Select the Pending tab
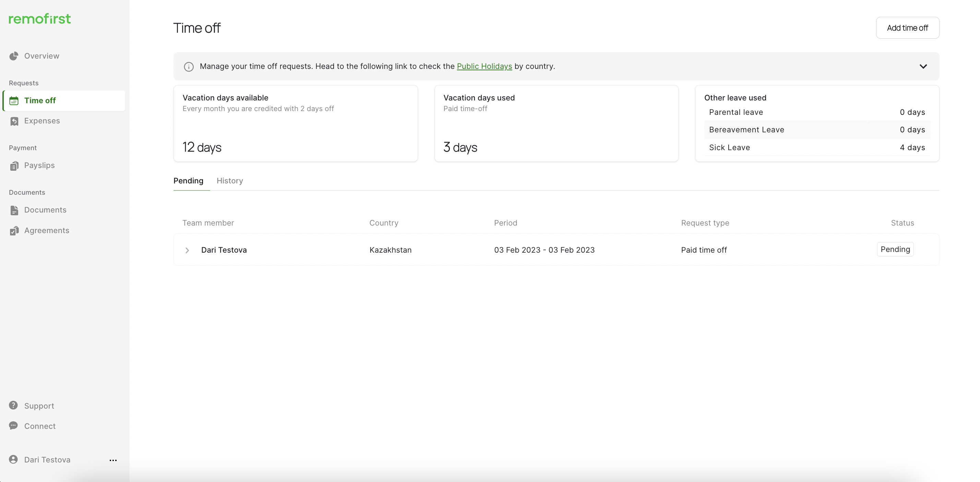The image size is (980, 482). click(x=188, y=181)
